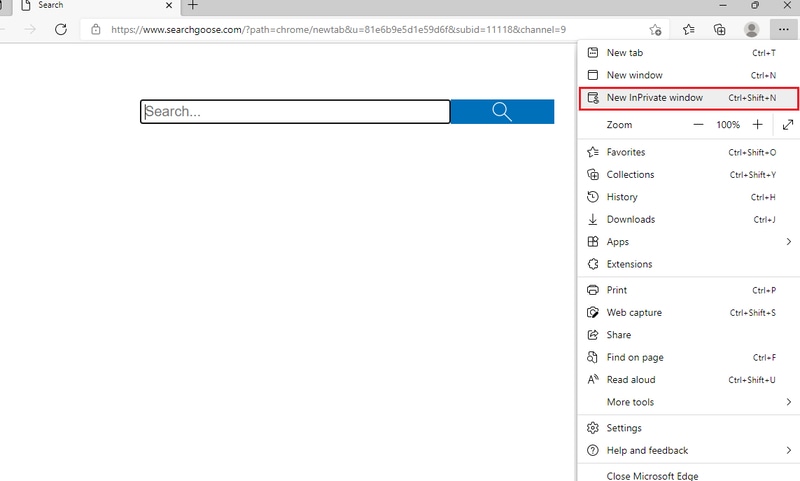Choose Find on page menu item
The image size is (800, 481).
click(688, 358)
